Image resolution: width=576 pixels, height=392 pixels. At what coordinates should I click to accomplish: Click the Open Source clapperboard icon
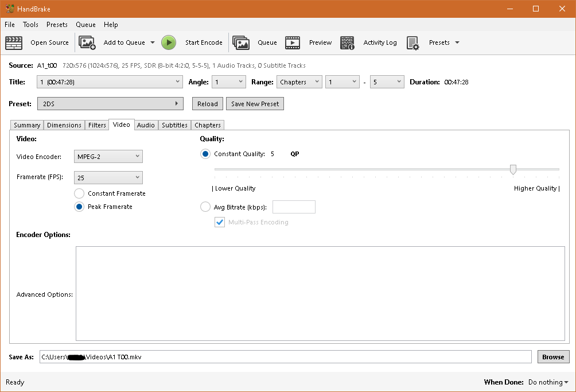[14, 42]
